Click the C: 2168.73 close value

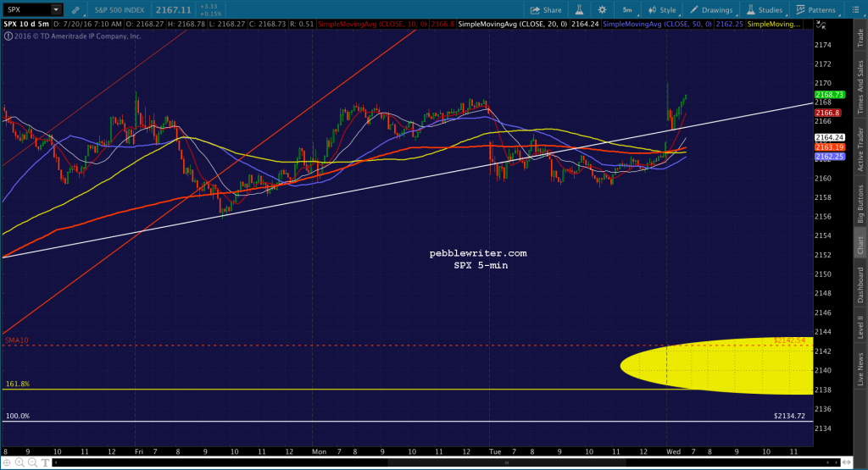pos(267,25)
